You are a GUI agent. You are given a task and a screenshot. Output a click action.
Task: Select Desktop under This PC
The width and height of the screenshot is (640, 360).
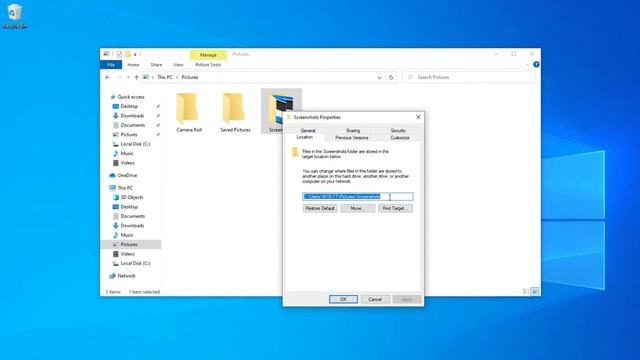[129, 207]
